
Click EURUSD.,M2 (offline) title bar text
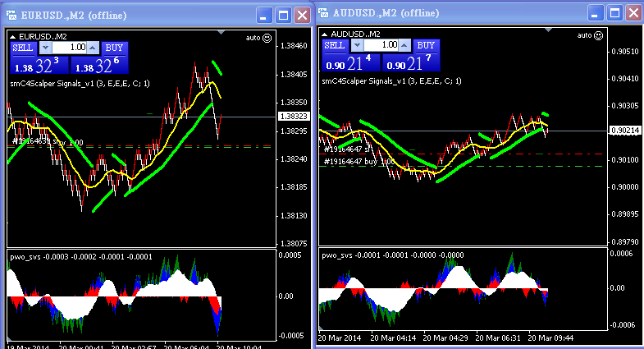coord(74,16)
